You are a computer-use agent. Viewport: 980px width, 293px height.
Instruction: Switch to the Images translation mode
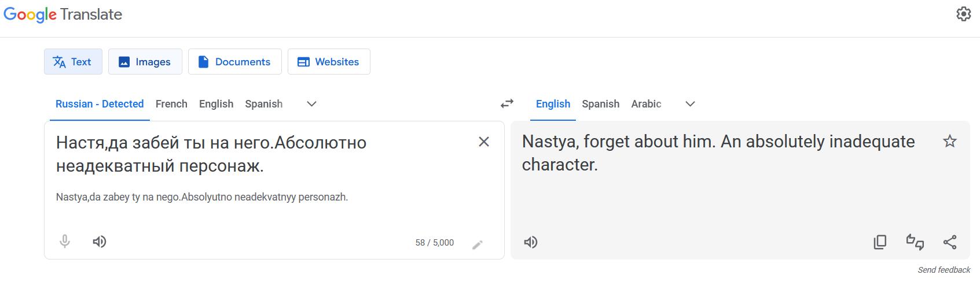point(145,62)
